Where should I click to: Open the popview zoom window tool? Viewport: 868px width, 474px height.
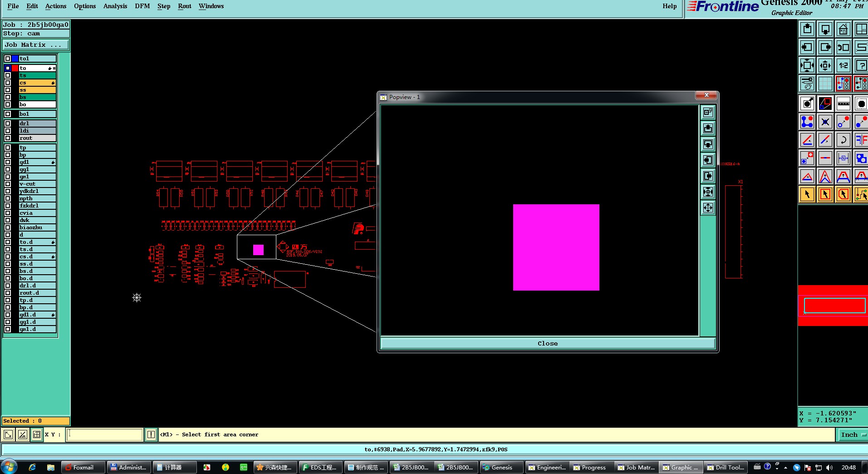click(x=825, y=104)
